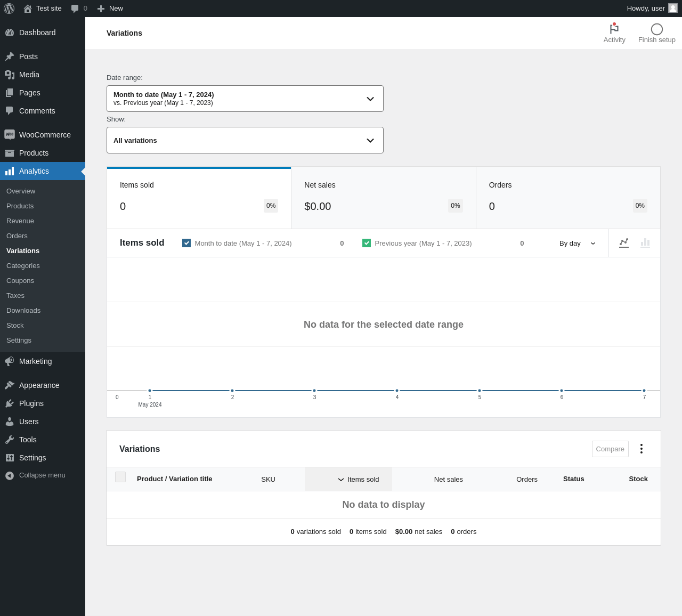Collapse the admin sidebar menu
This screenshot has height=616, width=682.
[36, 475]
